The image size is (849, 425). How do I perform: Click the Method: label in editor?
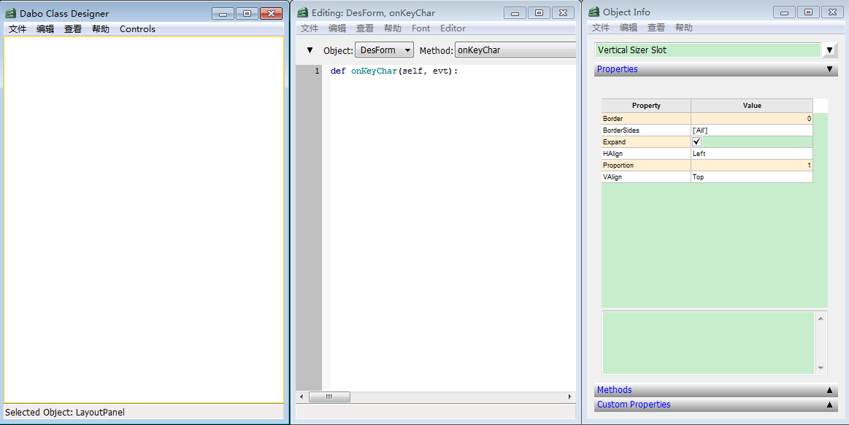(x=436, y=50)
